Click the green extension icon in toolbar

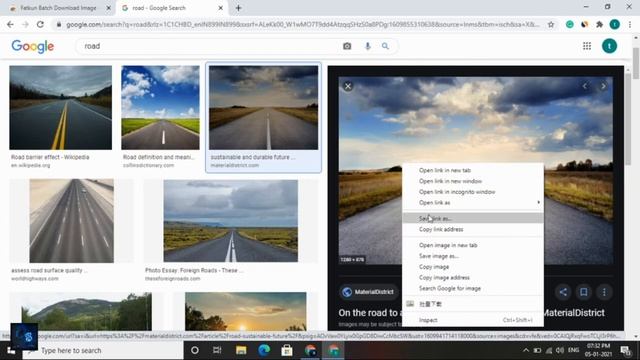pyautogui.click(x=569, y=24)
